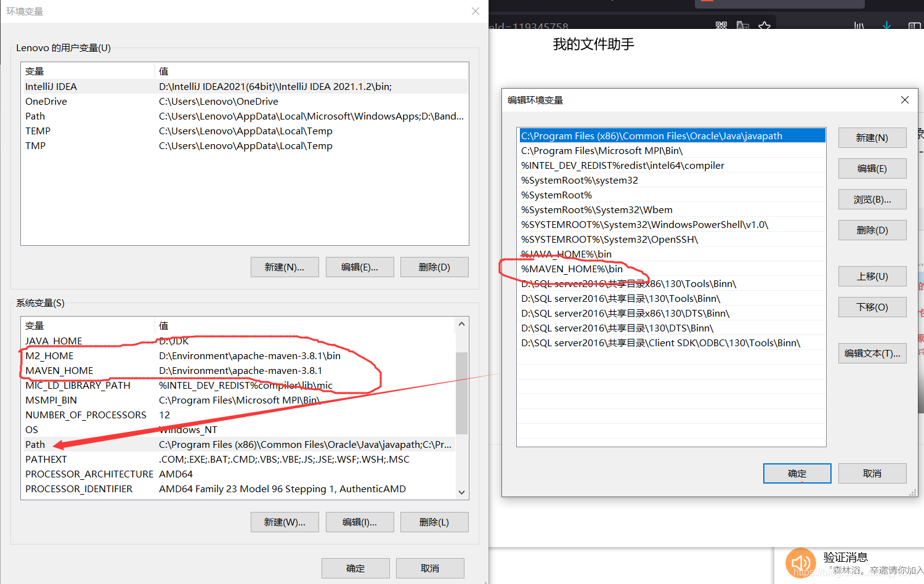This screenshot has width=924, height=584.
Task: Select D:\SQL server2016\共享目录\130\Tools\Binn\ entry
Action: click(x=671, y=298)
